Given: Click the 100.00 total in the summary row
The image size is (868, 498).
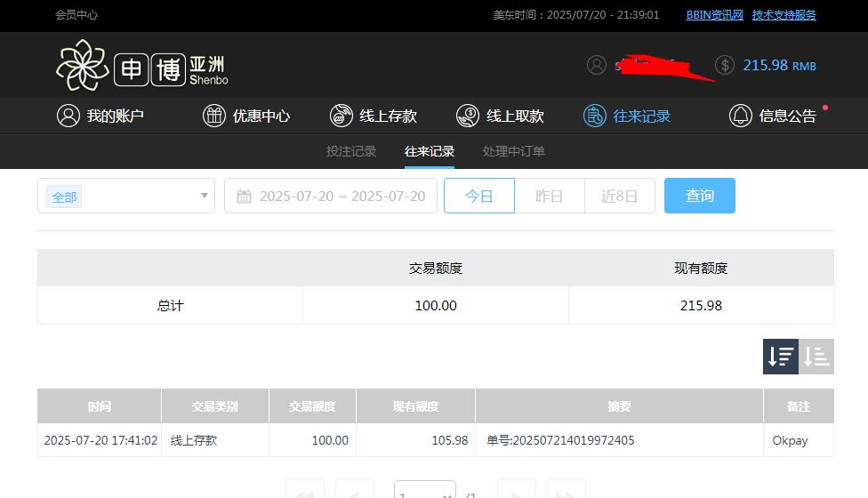Looking at the screenshot, I should click(436, 305).
